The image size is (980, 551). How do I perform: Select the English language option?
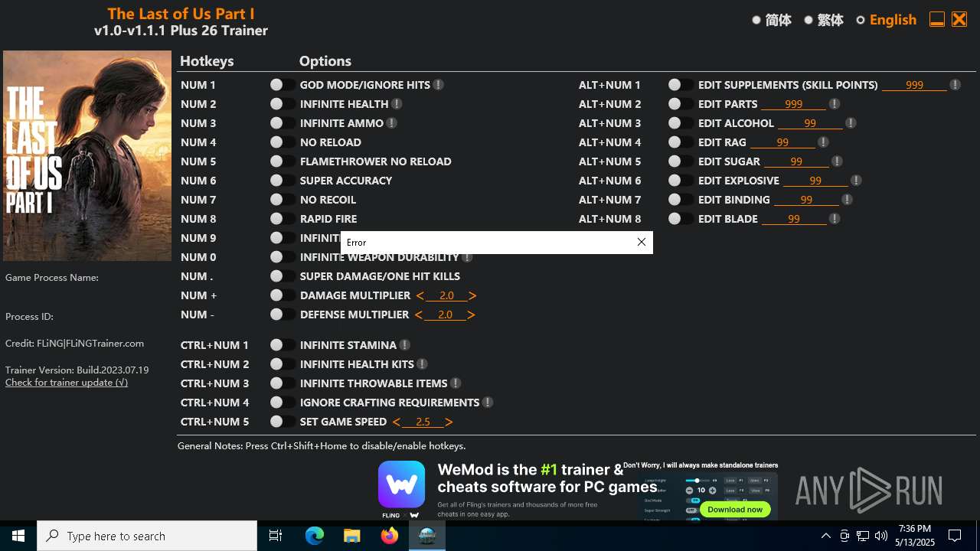886,20
